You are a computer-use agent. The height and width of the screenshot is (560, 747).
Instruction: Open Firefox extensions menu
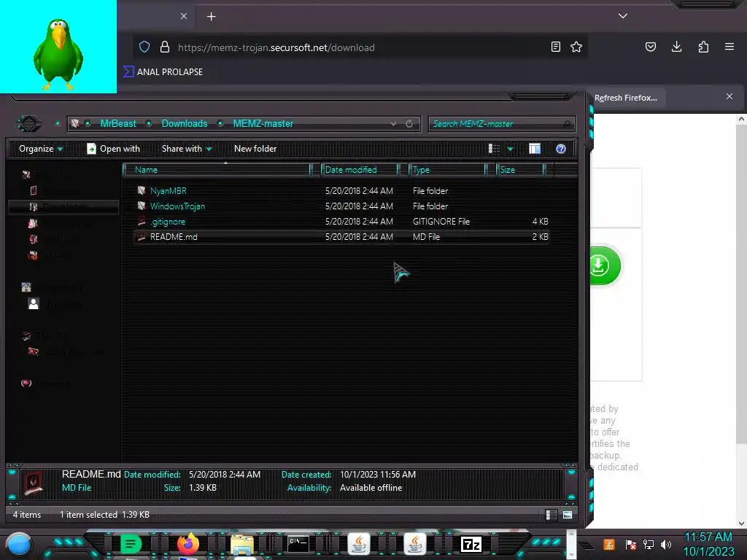pyautogui.click(x=703, y=47)
